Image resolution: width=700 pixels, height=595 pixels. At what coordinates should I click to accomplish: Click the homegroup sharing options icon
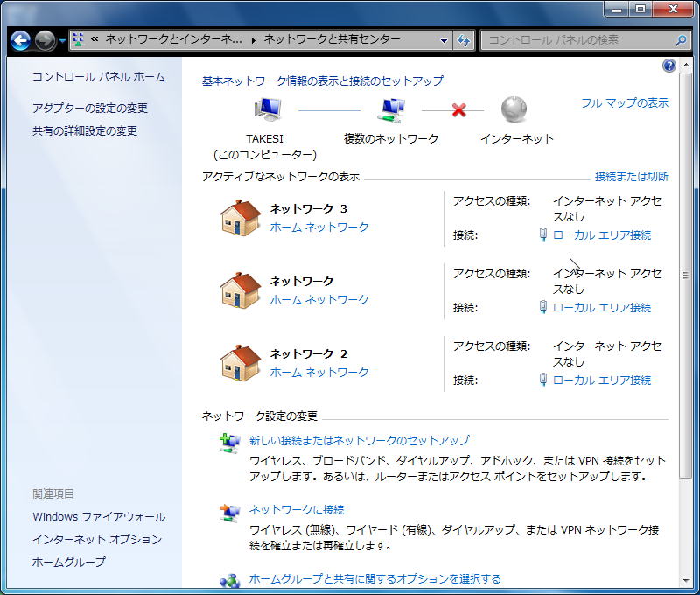[230, 581]
